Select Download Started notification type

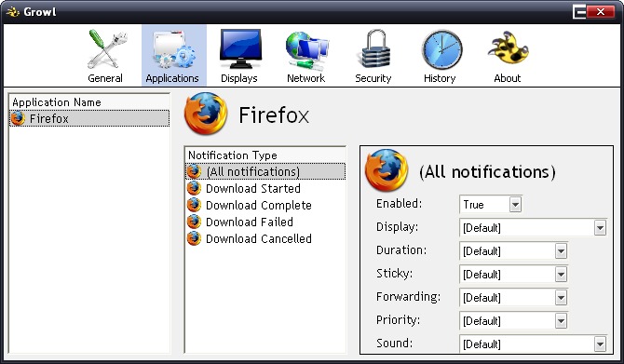click(253, 188)
